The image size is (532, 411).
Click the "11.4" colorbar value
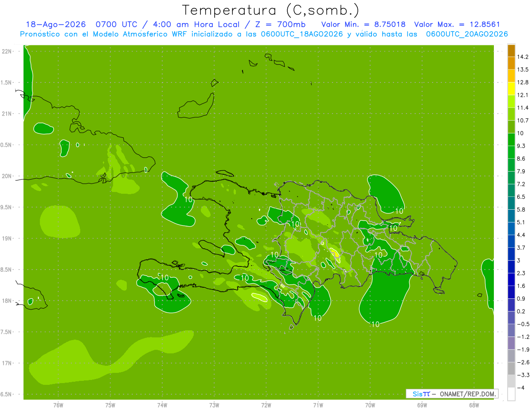pos(523,108)
